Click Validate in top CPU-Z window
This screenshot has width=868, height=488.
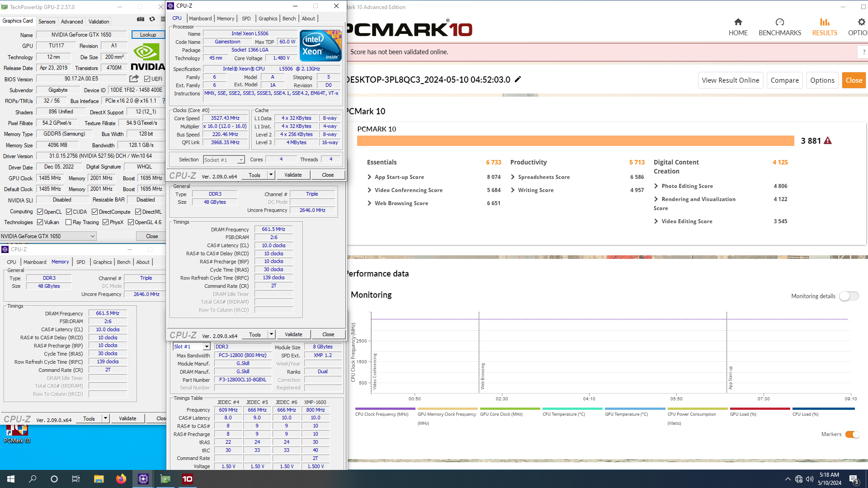pos(293,175)
